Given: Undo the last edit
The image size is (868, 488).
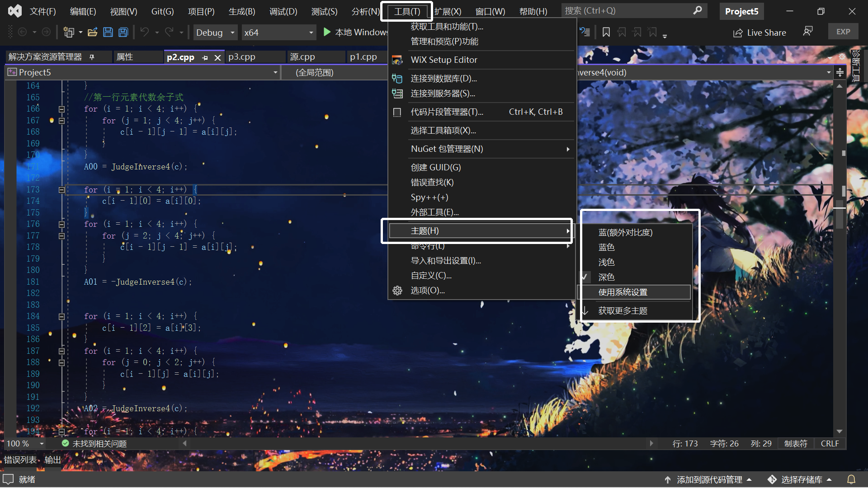Looking at the screenshot, I should tap(144, 32).
